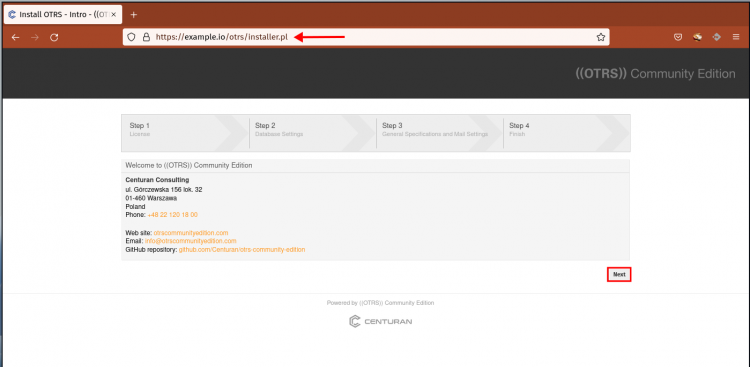Click the Centuran logo in footer
Image resolution: width=750 pixels, height=367 pixels.
[x=380, y=322]
